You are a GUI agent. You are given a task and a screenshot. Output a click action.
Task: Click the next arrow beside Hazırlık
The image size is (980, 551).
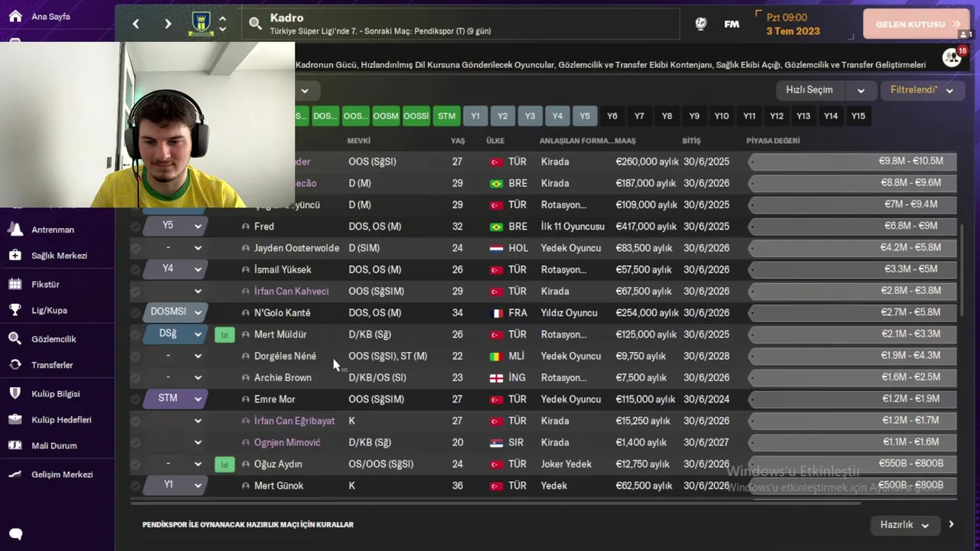pyautogui.click(x=951, y=525)
